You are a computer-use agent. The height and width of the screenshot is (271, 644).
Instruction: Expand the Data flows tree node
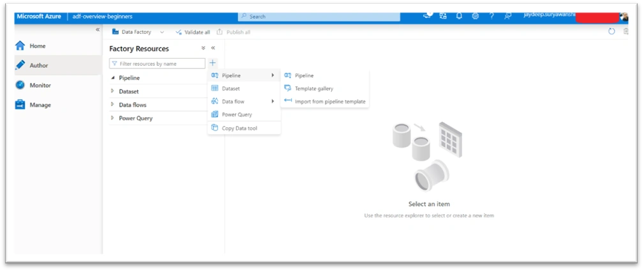[x=112, y=104]
